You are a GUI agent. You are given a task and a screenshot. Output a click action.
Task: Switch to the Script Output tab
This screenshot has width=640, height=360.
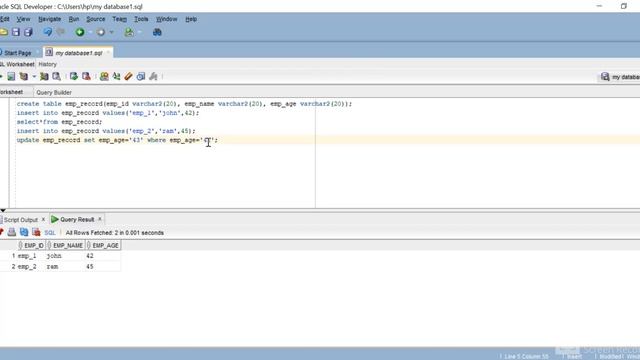pyautogui.click(x=20, y=220)
